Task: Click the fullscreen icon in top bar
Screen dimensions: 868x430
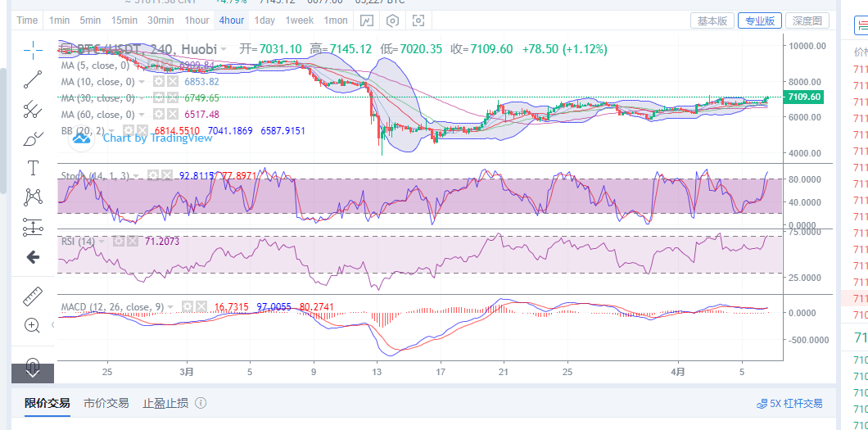Action: pyautogui.click(x=418, y=21)
